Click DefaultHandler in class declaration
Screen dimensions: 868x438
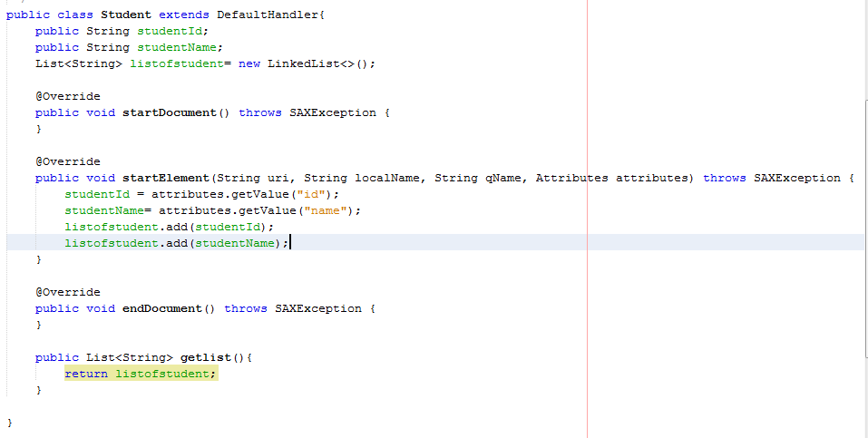click(268, 15)
